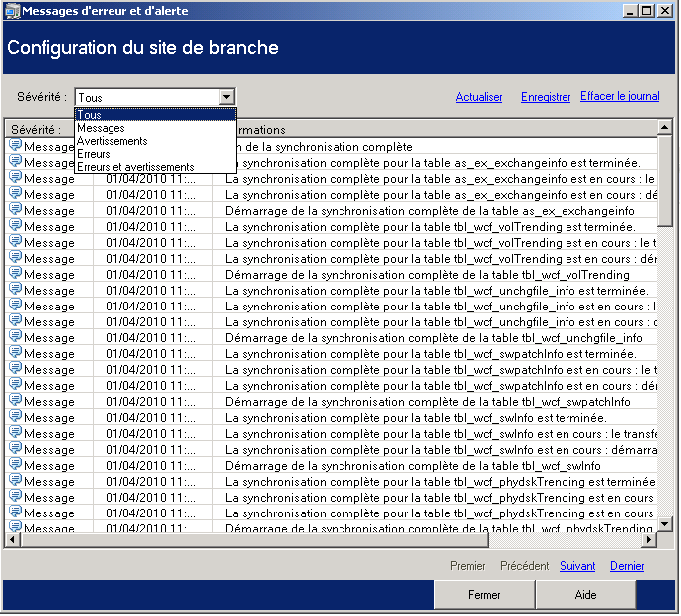Close the dialog with Fermer button
This screenshot has width=681, height=616.
coord(484,595)
